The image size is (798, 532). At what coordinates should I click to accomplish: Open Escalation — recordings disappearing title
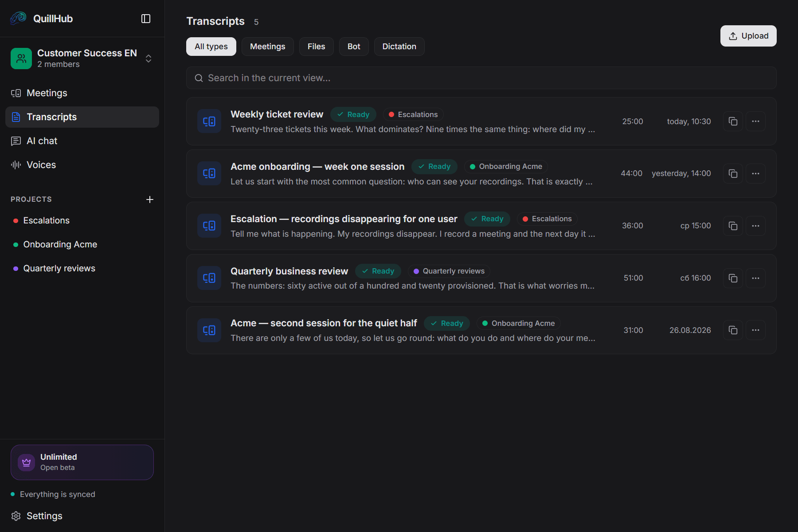344,219
